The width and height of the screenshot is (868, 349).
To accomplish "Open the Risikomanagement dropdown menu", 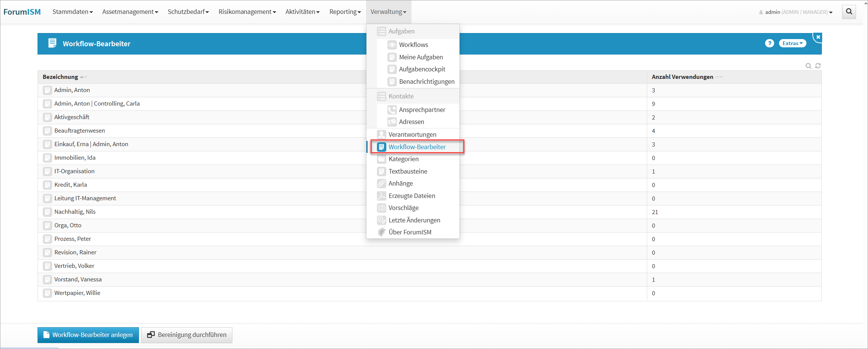I will pos(247,12).
